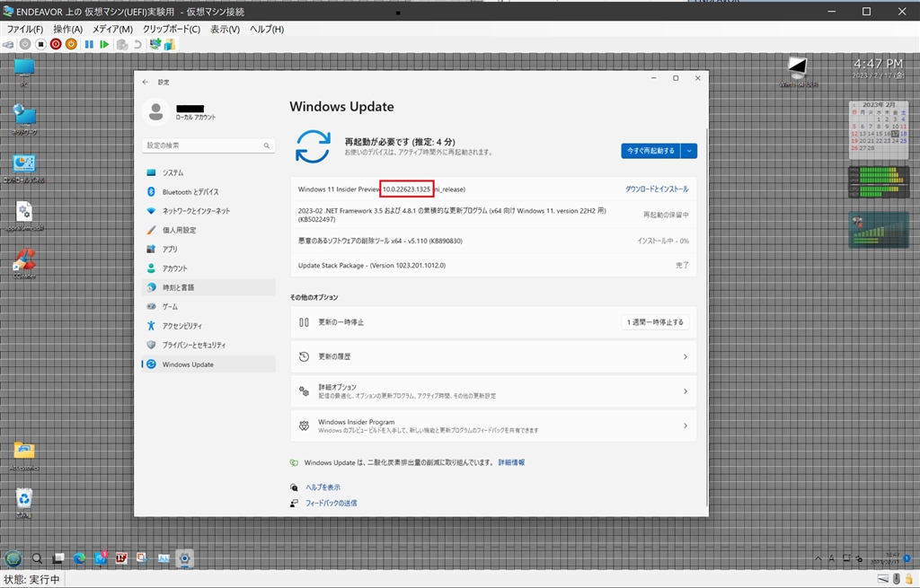Screen dimensions: 920x588
Task: Select the Recycle Bin desktop icon
Action: click(x=24, y=503)
